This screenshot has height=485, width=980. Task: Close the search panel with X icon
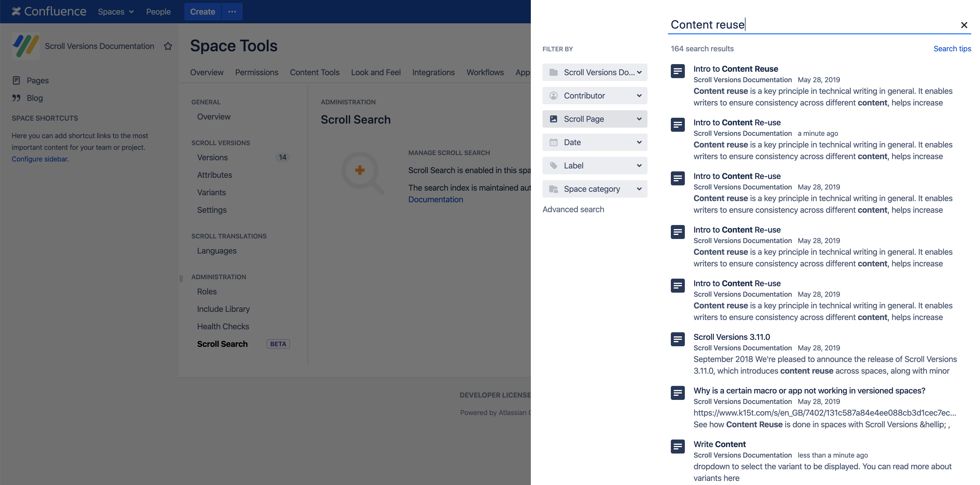(964, 25)
